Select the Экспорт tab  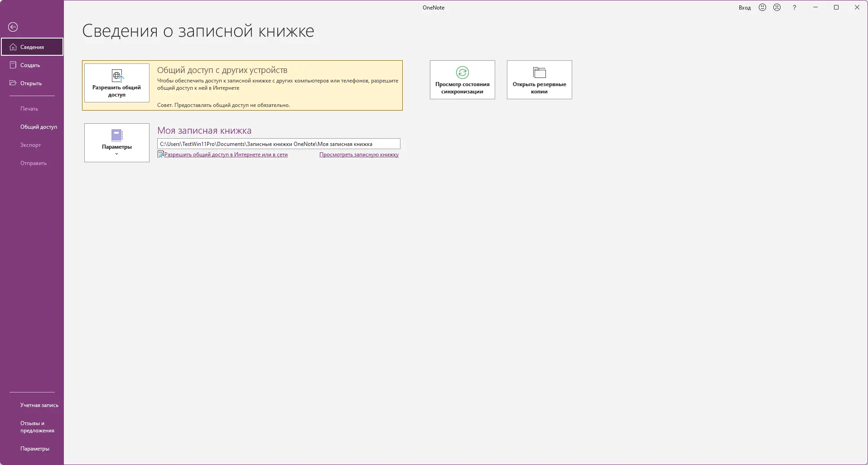32,145
